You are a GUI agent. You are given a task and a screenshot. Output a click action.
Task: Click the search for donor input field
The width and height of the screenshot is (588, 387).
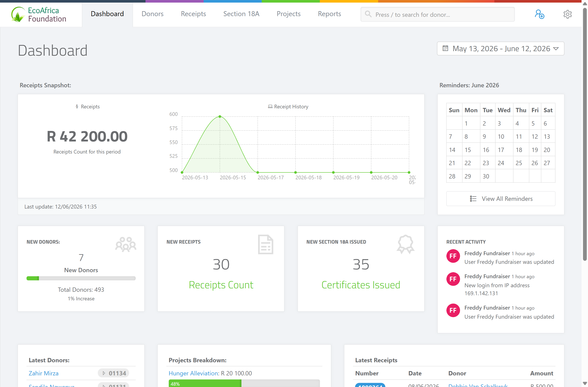(438, 14)
